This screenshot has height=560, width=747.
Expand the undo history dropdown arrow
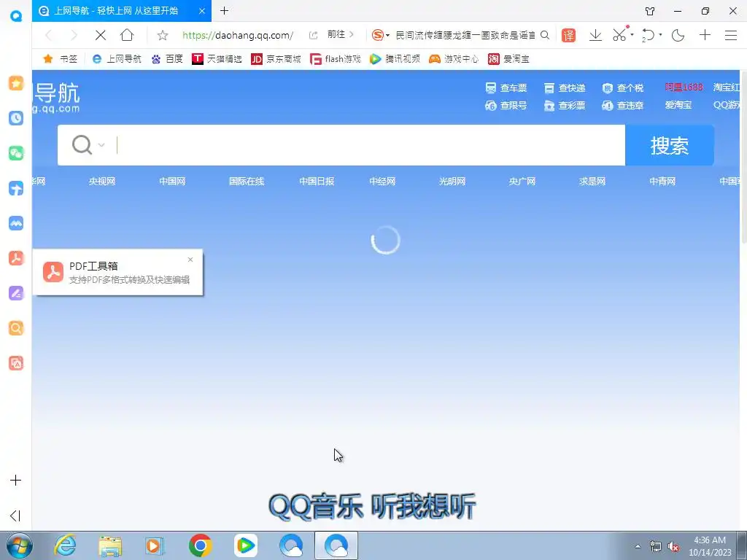[x=660, y=35]
